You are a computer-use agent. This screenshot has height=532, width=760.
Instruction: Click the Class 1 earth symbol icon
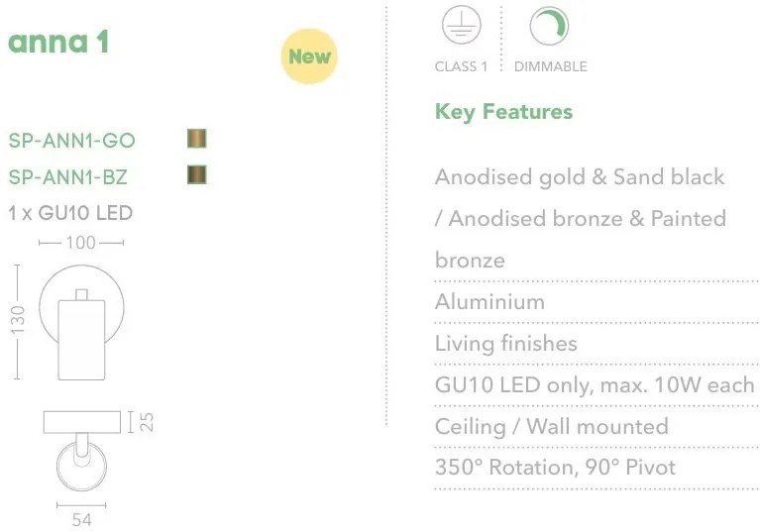pyautogui.click(x=461, y=27)
